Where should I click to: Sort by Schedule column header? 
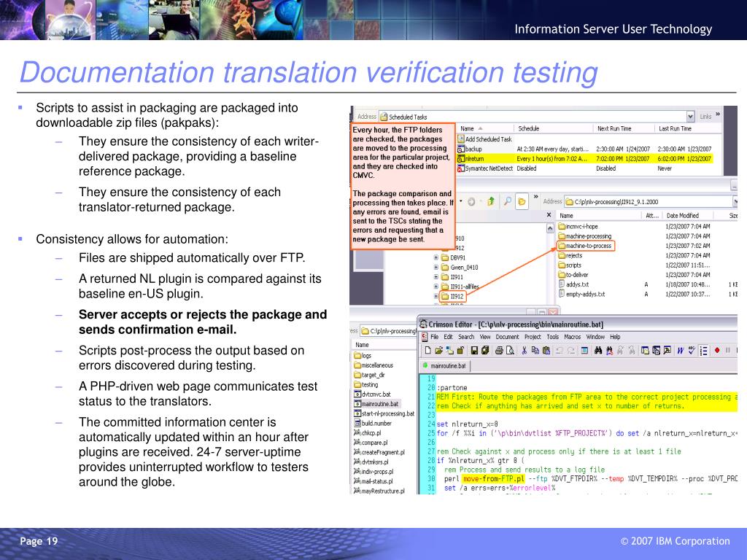click(x=553, y=128)
